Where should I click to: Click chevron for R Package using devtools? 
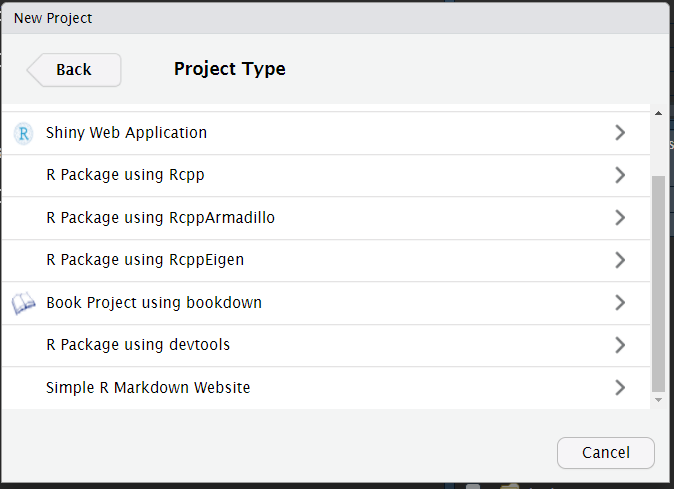[620, 345]
